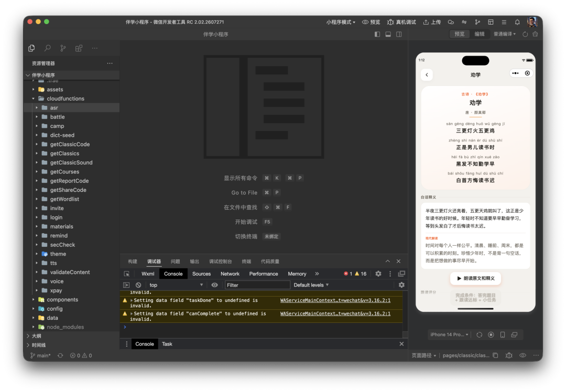Click the main* git branch in the status bar
This screenshot has height=392, width=566.
pos(40,355)
